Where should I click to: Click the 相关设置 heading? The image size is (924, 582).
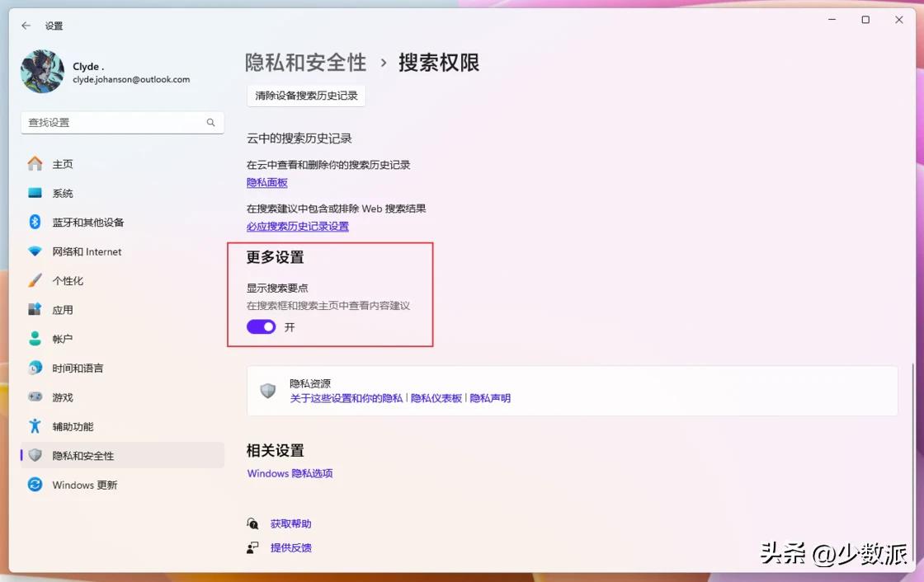coord(276,451)
